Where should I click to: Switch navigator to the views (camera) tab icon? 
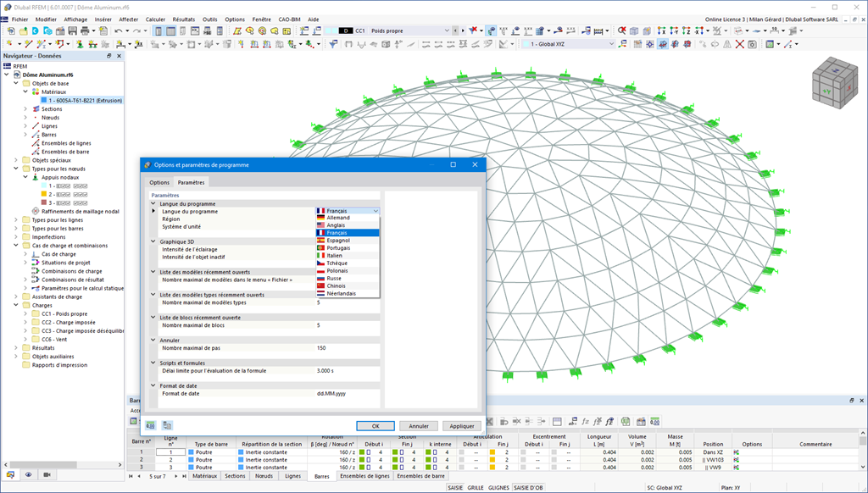point(47,474)
